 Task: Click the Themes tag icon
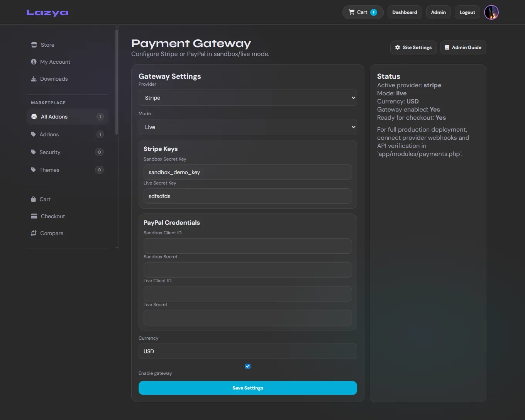click(33, 170)
